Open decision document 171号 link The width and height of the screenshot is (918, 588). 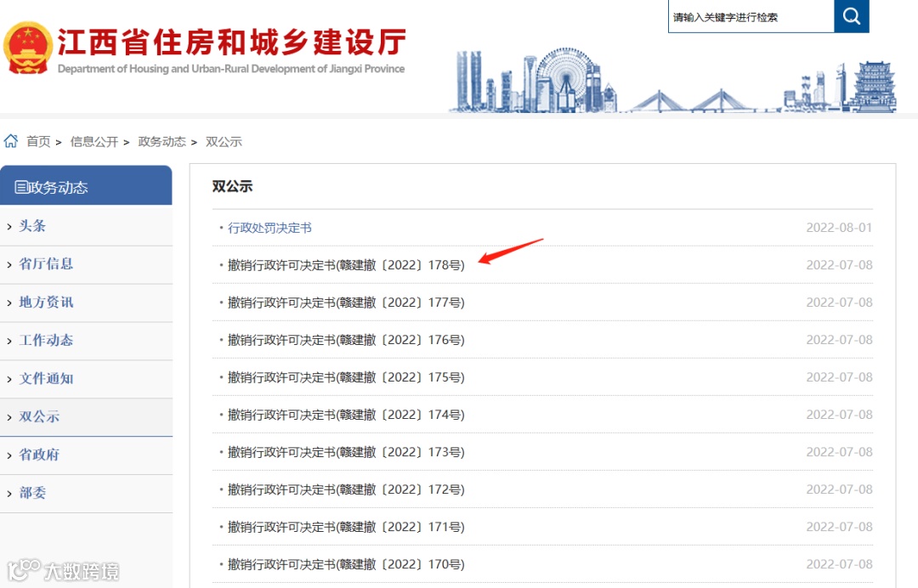coord(346,527)
